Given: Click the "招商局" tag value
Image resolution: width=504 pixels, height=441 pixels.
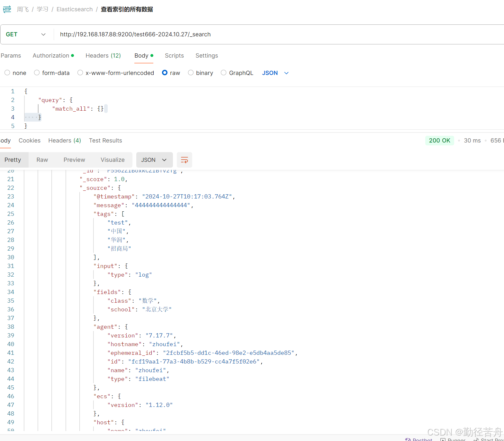Looking at the screenshot, I should 119,249.
